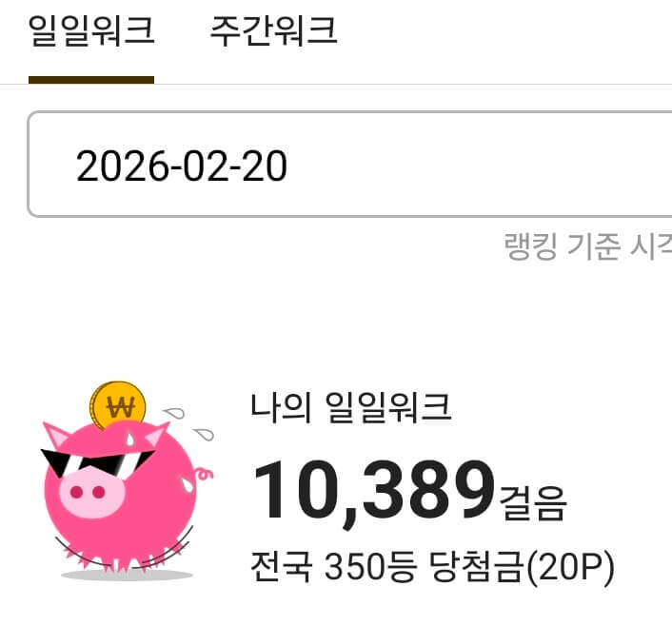Tap the 당첨금(20P) prize text

coord(522,566)
